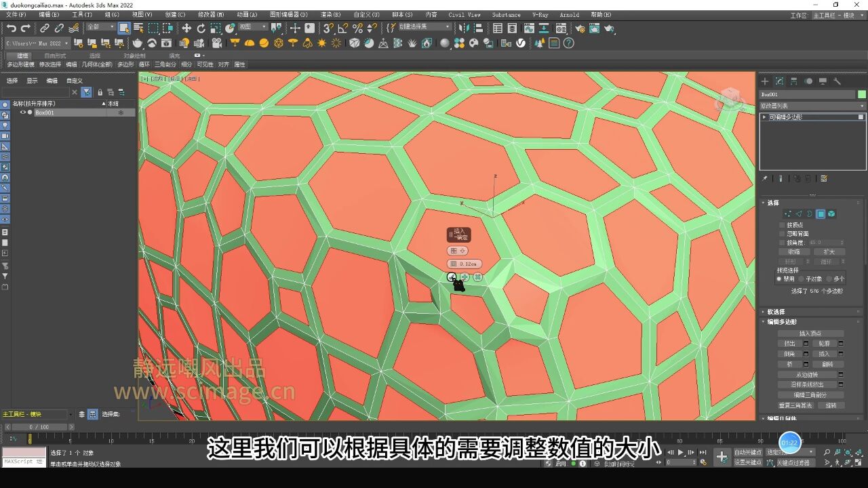
Task: Open the 视图 reference coordinate dropdown
Action: 254,27
